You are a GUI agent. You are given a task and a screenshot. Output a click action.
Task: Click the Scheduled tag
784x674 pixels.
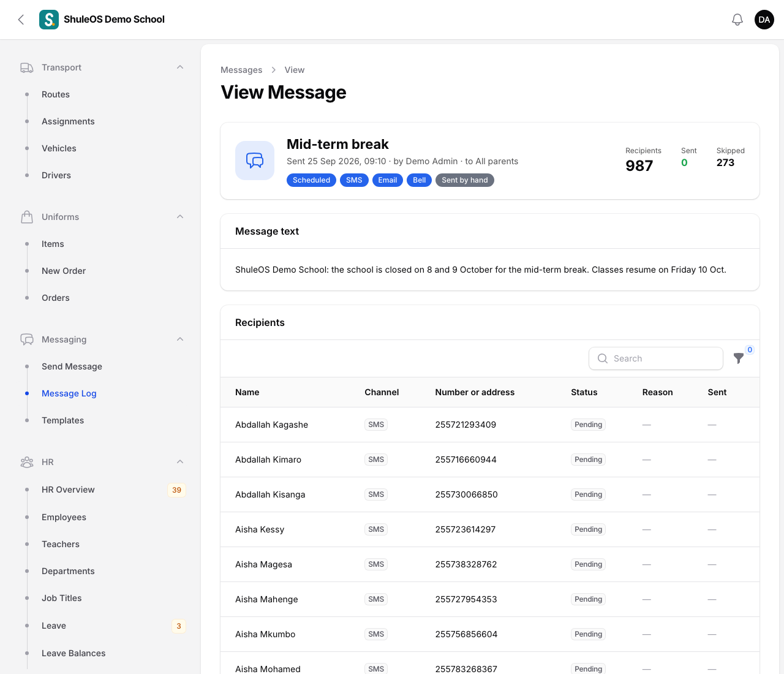(311, 180)
